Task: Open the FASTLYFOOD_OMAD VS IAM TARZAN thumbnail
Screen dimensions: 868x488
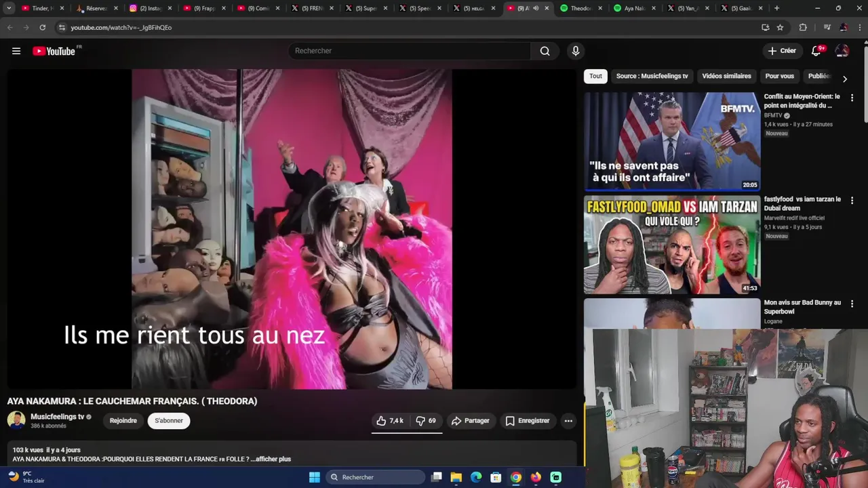Action: point(672,245)
